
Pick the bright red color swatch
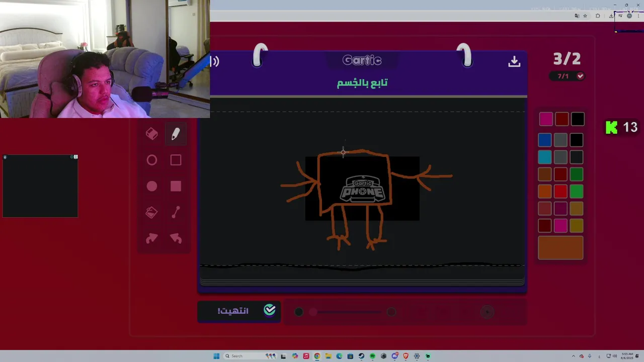[560, 192]
